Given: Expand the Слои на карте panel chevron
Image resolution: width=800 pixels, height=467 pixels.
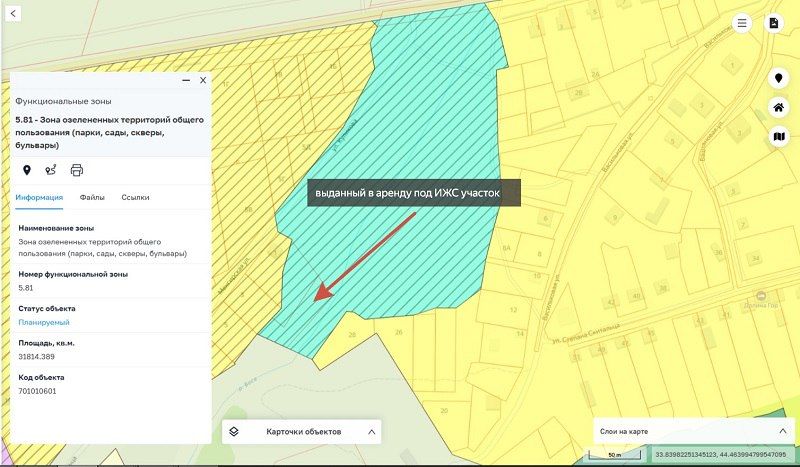Looking at the screenshot, I should coord(782,431).
